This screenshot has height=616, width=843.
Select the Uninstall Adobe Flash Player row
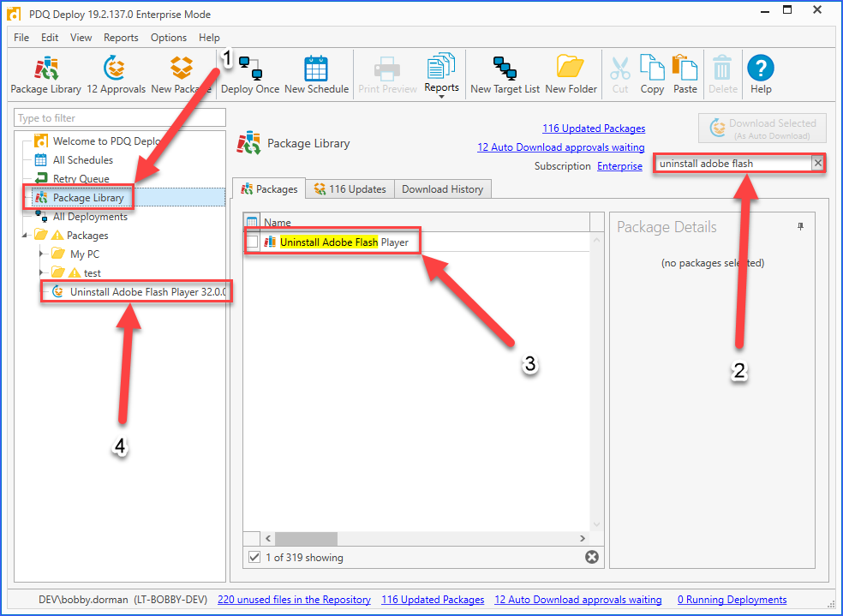pos(416,242)
